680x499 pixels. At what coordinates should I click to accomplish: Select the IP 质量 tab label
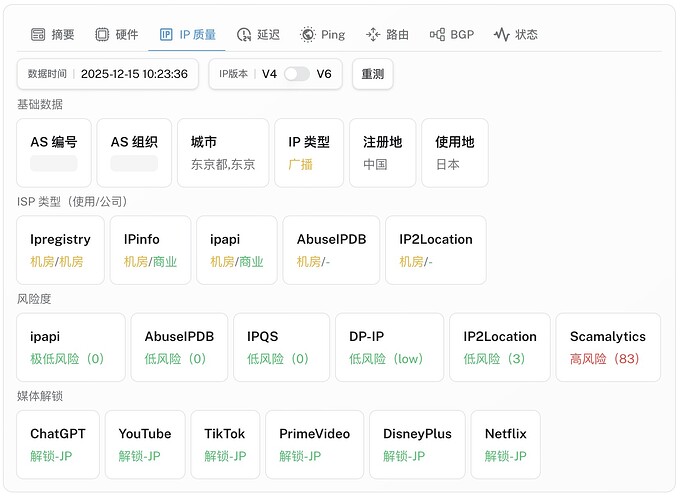tap(198, 34)
